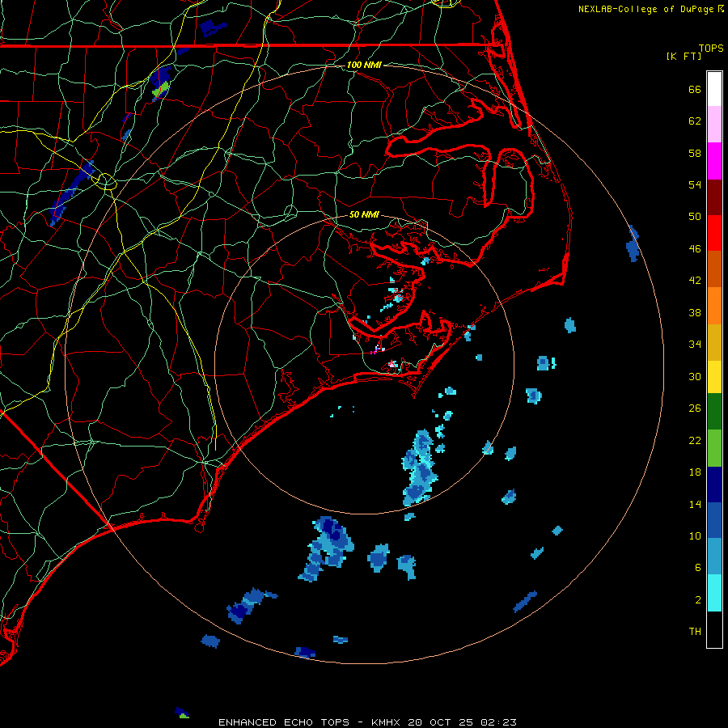Click the dark green 26 kft swatch
The width and height of the screenshot is (728, 728).
714,412
